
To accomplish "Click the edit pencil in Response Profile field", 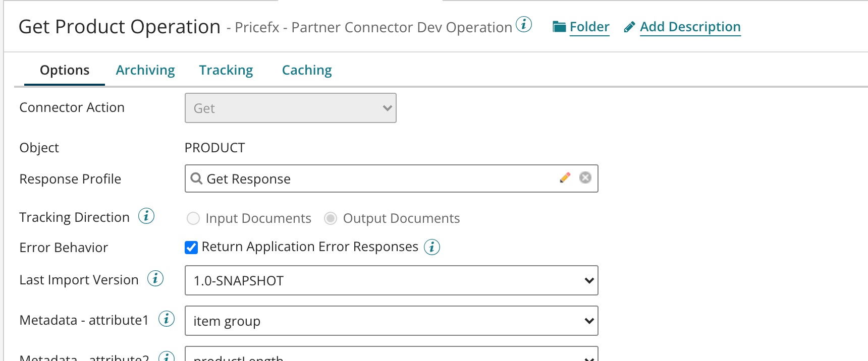I will pyautogui.click(x=565, y=177).
